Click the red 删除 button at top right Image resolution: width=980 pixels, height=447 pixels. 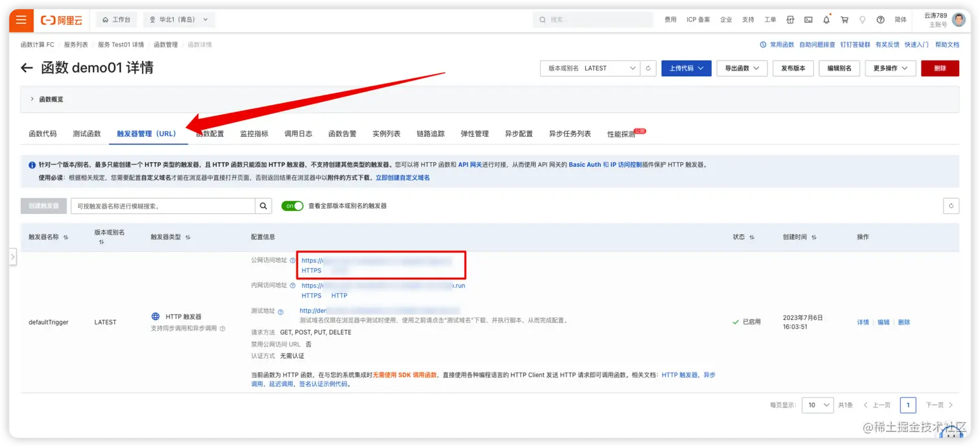tap(940, 68)
